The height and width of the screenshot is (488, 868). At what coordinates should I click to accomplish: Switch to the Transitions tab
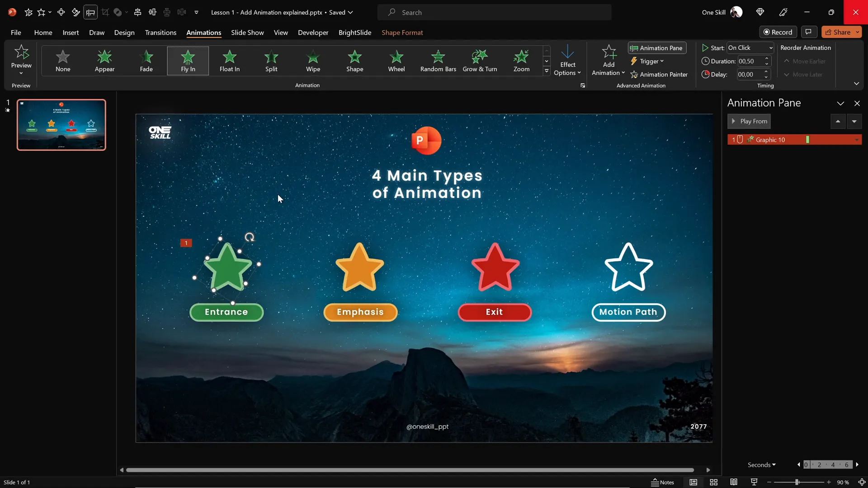tap(160, 33)
